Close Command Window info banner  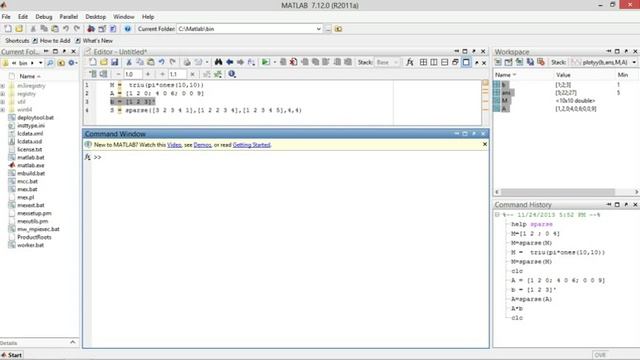point(484,144)
